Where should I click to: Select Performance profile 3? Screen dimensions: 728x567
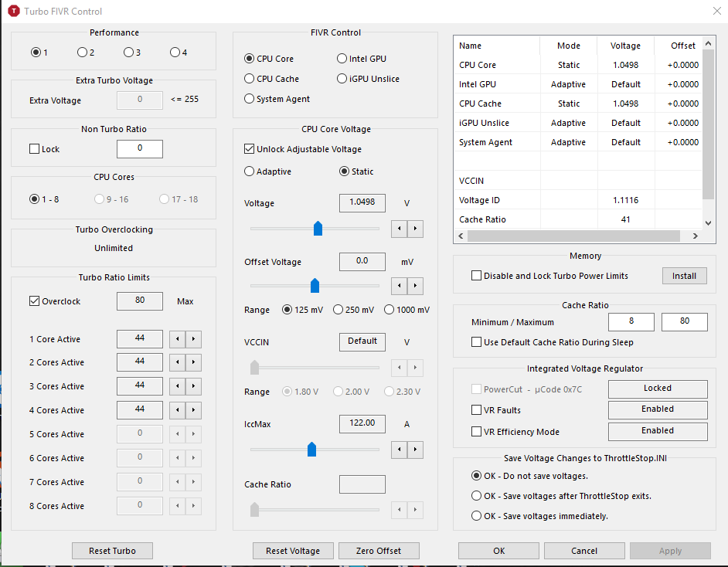[x=128, y=53]
